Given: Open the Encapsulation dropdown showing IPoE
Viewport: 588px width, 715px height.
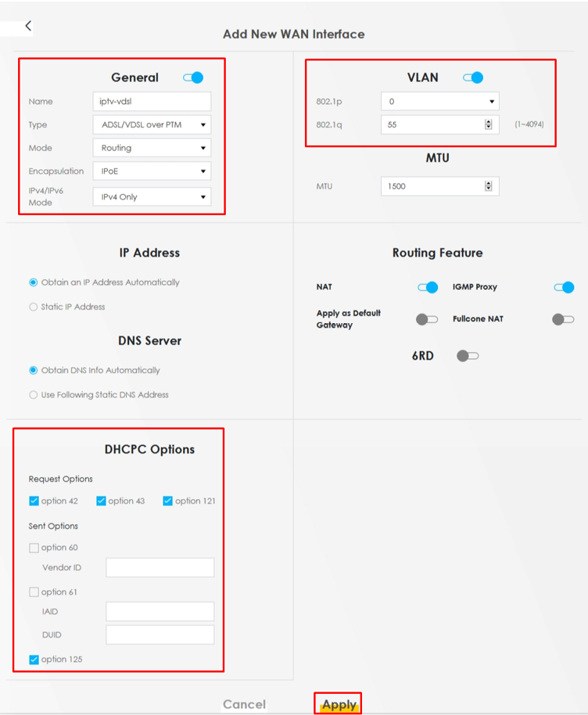Looking at the screenshot, I should 152,171.
